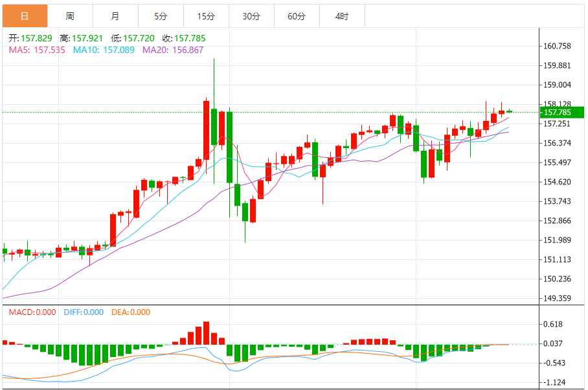Switch to the weekly 周 tab
The height and width of the screenshot is (390, 588).
70,16
